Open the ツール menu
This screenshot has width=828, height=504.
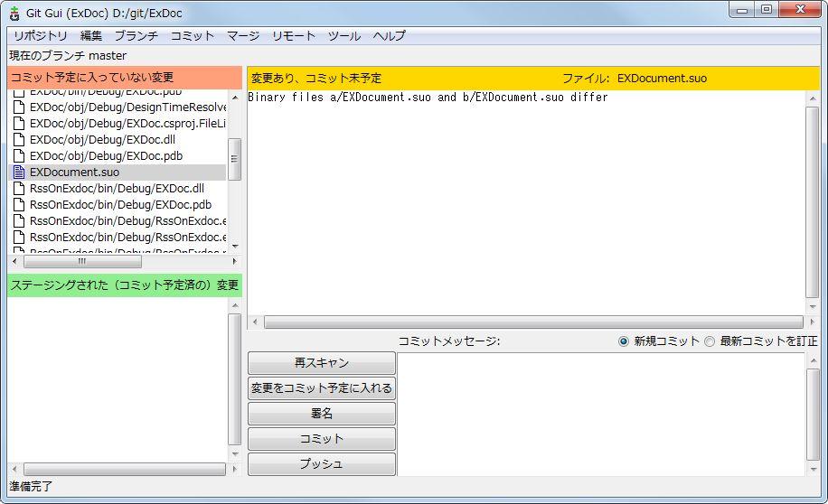343,36
